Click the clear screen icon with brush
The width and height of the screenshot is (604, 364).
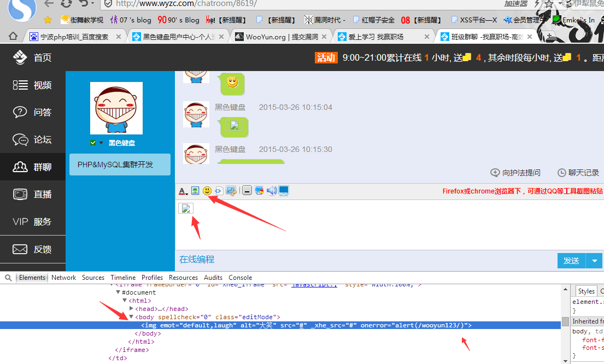coord(259,191)
